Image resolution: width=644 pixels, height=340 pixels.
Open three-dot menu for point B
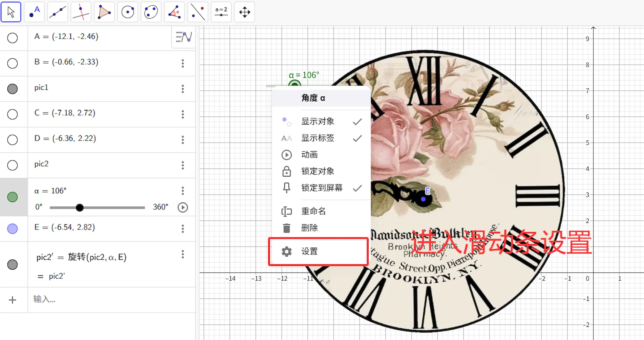(x=183, y=63)
